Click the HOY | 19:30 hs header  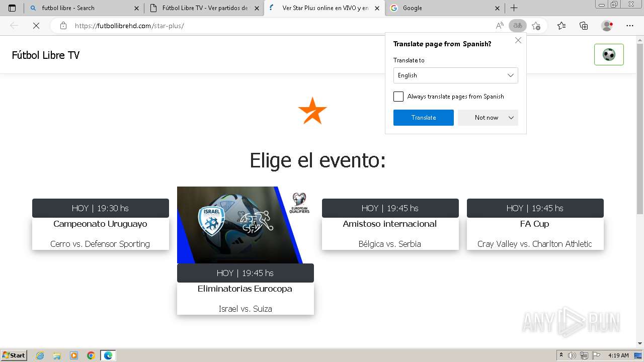pos(100,208)
